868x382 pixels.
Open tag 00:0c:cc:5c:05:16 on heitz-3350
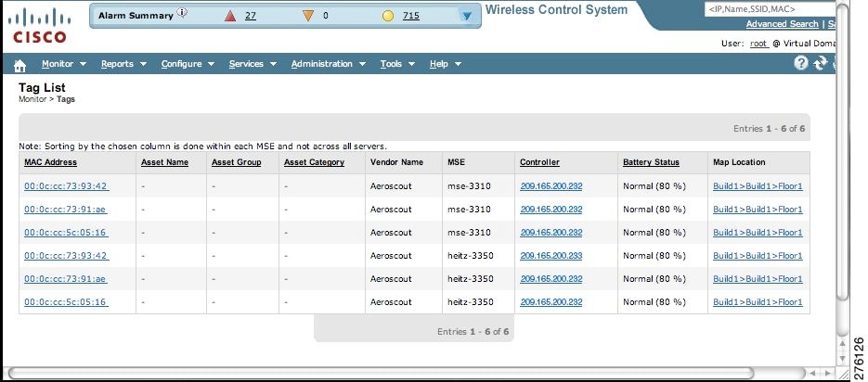tap(66, 302)
